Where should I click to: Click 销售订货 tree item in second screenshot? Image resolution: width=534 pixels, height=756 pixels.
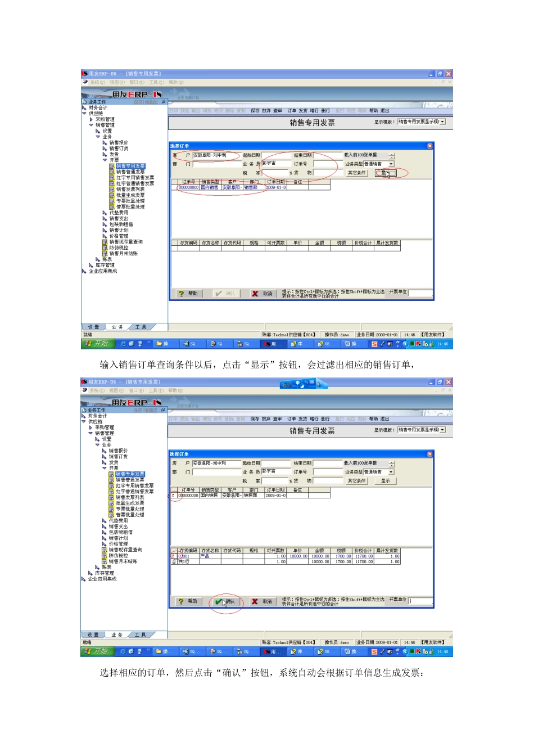(x=118, y=457)
